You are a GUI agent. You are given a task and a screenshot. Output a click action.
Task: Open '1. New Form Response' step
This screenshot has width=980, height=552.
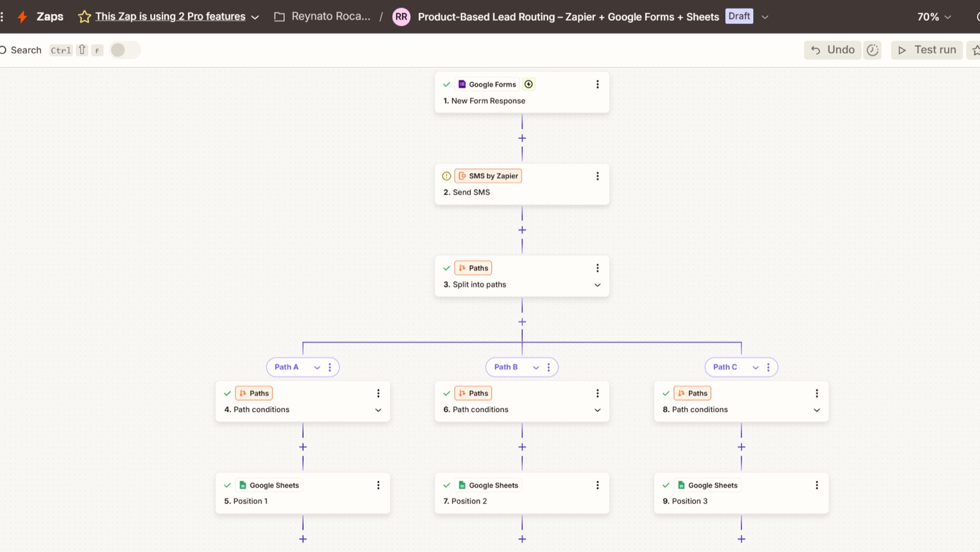pos(522,92)
